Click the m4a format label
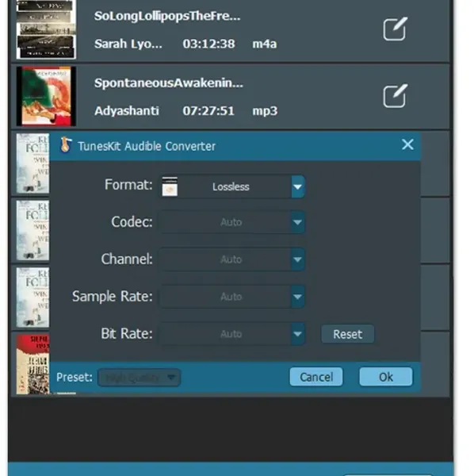Viewport: 474px width, 476px height. tap(265, 44)
